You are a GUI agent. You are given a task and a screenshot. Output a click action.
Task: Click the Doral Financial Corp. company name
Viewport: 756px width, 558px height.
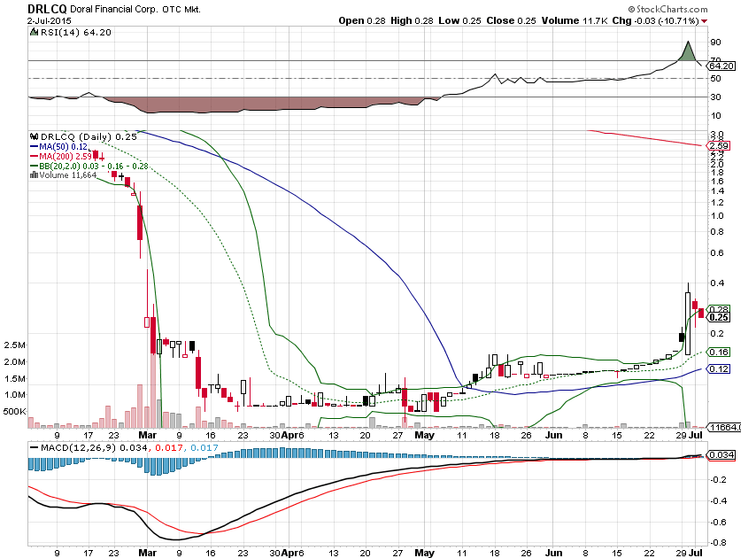coord(114,9)
